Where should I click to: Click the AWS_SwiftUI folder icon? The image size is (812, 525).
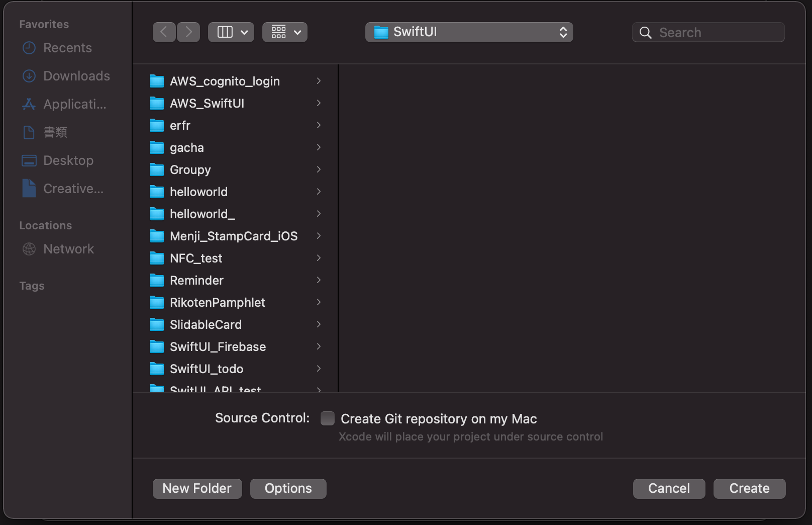pyautogui.click(x=157, y=103)
